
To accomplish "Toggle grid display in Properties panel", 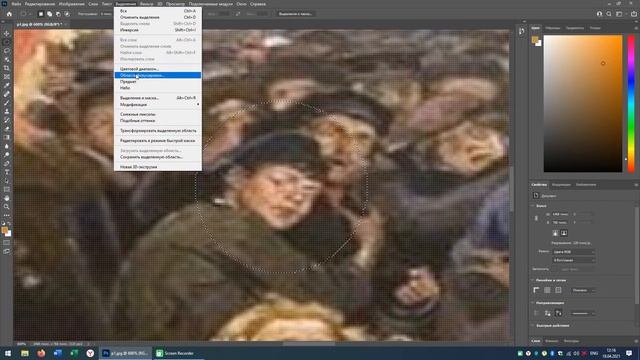I will click(x=547, y=290).
